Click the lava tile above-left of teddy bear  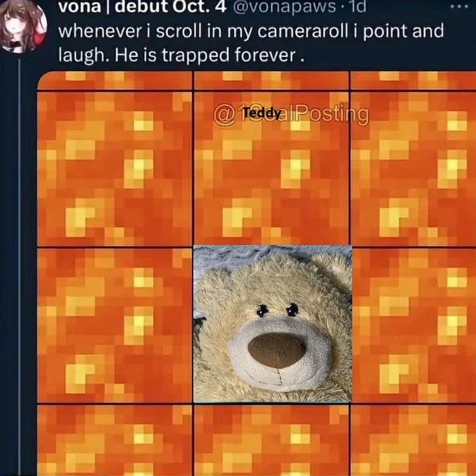click(115, 168)
